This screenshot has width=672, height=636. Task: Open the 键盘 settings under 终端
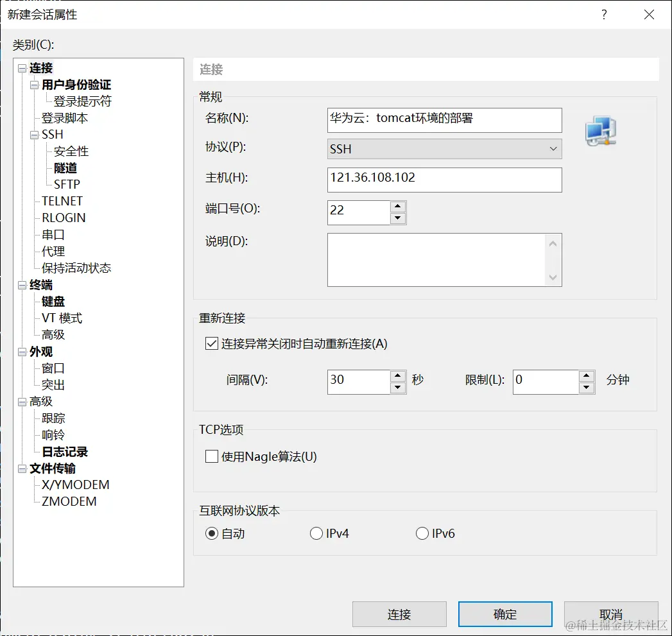pyautogui.click(x=53, y=301)
